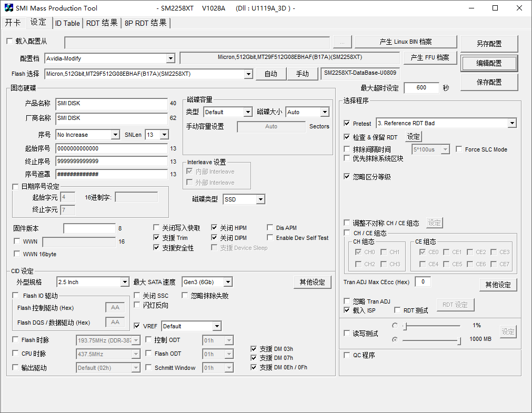Click the browse "..." button for config file
Screen dimensions: 532x413
(342, 43)
